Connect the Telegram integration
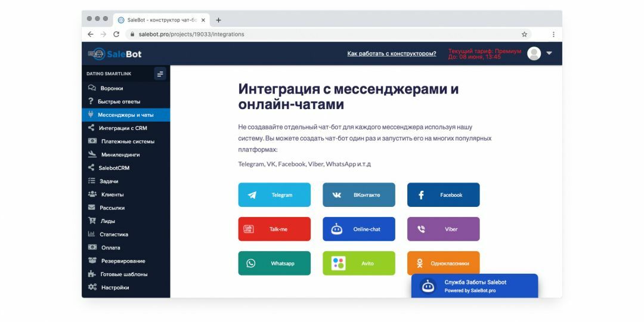This screenshot has width=644, height=322. click(274, 194)
